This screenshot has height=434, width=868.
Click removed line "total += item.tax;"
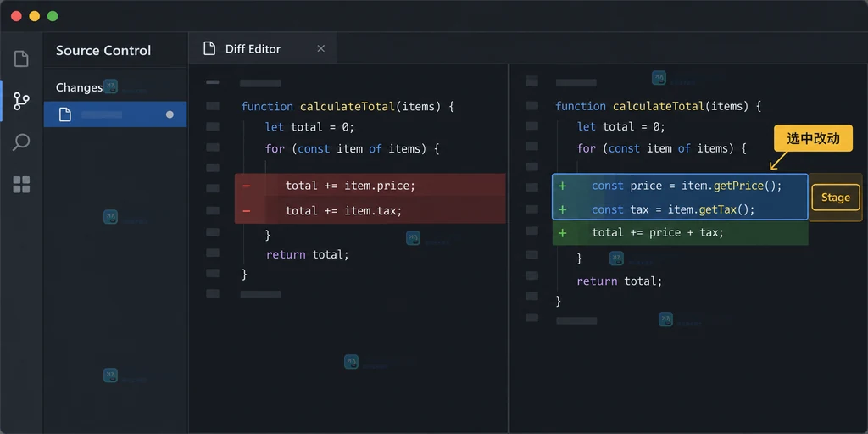tap(370, 211)
